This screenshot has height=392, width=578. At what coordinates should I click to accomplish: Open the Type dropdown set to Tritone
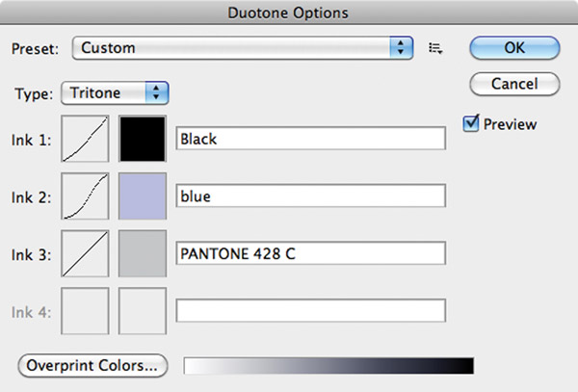click(x=115, y=93)
